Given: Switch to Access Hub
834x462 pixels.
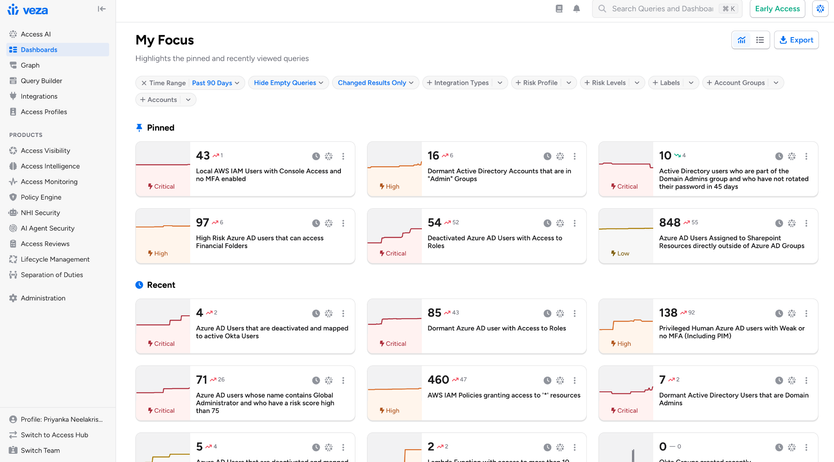Looking at the screenshot, I should click(57, 435).
